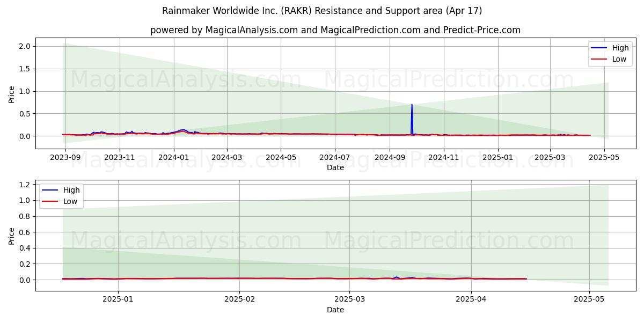Click the bottom chart 'Price' axis label

(x=12, y=236)
